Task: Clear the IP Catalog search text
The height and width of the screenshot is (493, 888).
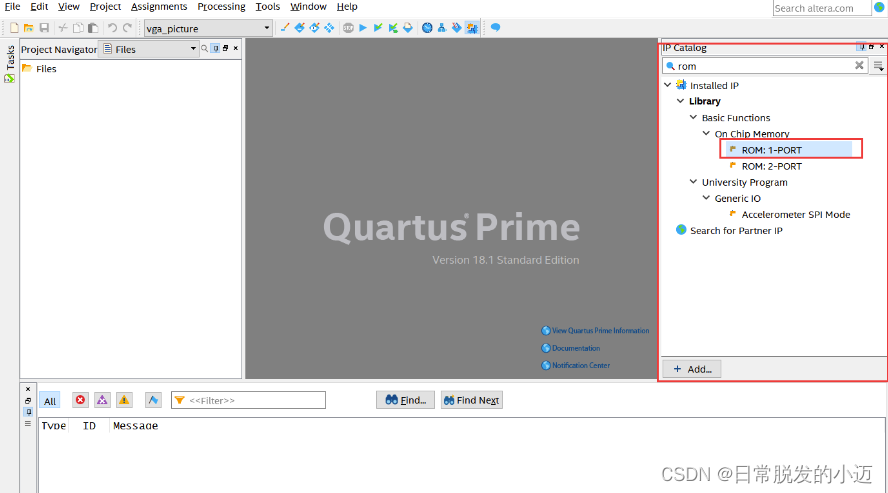Action: (x=859, y=65)
